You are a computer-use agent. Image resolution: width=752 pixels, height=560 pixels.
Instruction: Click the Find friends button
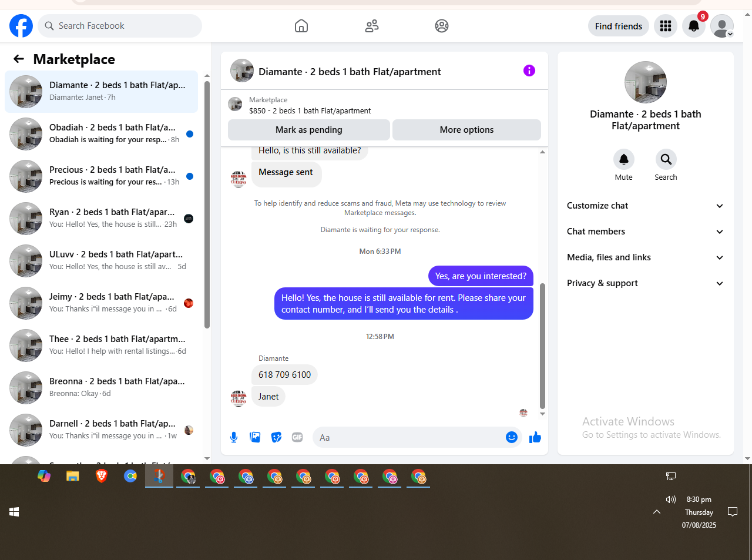(x=619, y=26)
